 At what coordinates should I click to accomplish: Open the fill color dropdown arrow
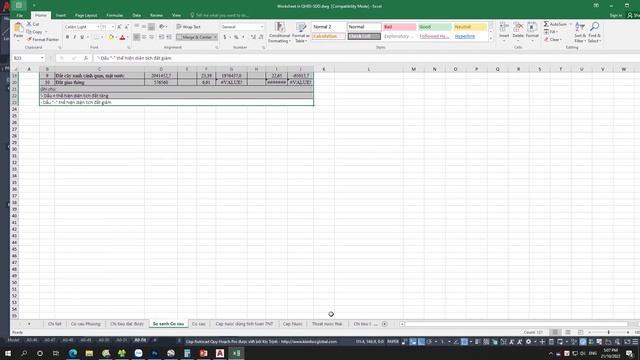click(x=116, y=37)
